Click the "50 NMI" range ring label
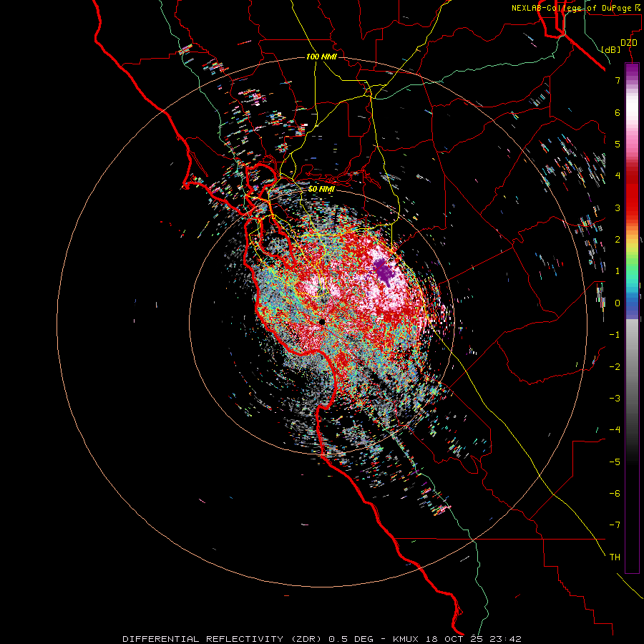644x644 pixels. pyautogui.click(x=321, y=190)
